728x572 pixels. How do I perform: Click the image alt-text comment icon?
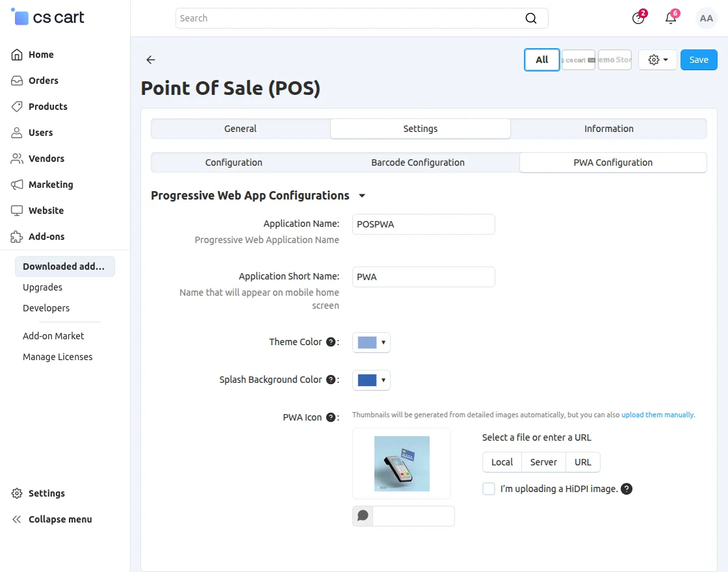[x=363, y=516]
